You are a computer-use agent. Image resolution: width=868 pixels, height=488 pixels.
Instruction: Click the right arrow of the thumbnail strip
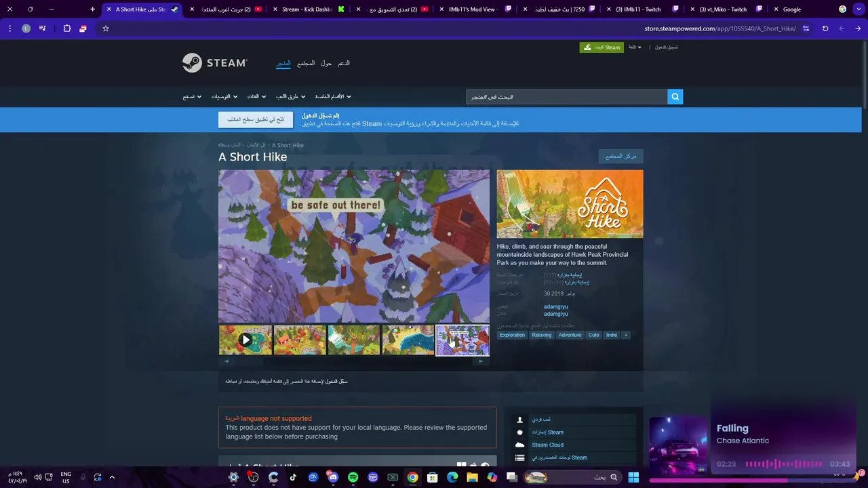[x=481, y=361]
